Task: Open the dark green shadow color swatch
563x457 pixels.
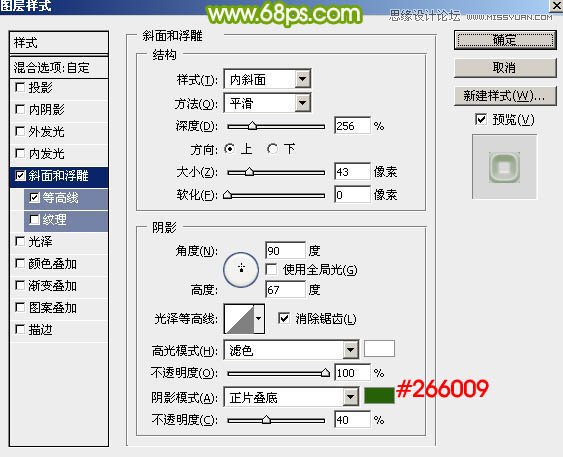Action: [379, 396]
